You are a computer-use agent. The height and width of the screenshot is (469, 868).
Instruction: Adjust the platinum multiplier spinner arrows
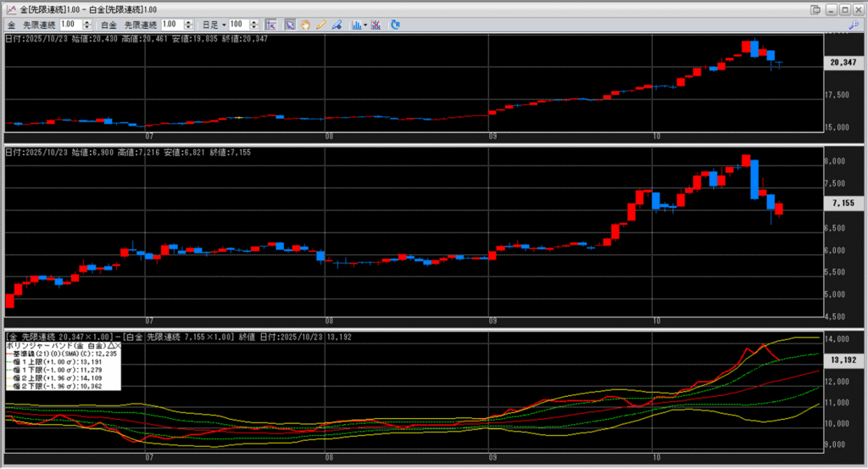187,25
